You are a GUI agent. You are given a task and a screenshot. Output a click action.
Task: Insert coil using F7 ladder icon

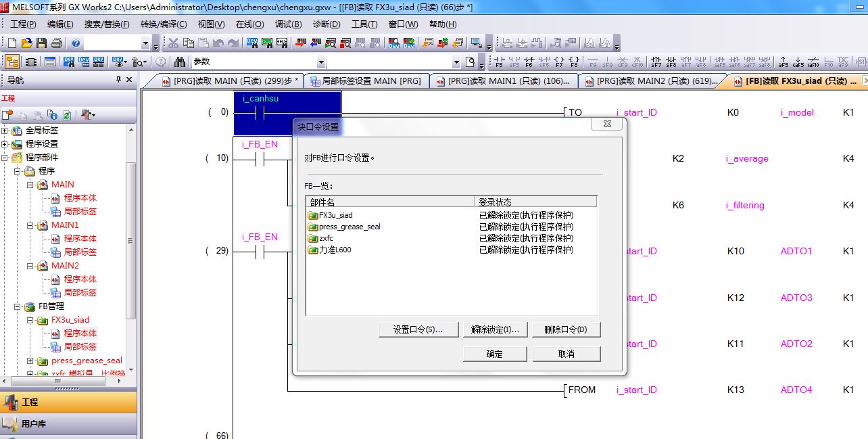click(559, 62)
